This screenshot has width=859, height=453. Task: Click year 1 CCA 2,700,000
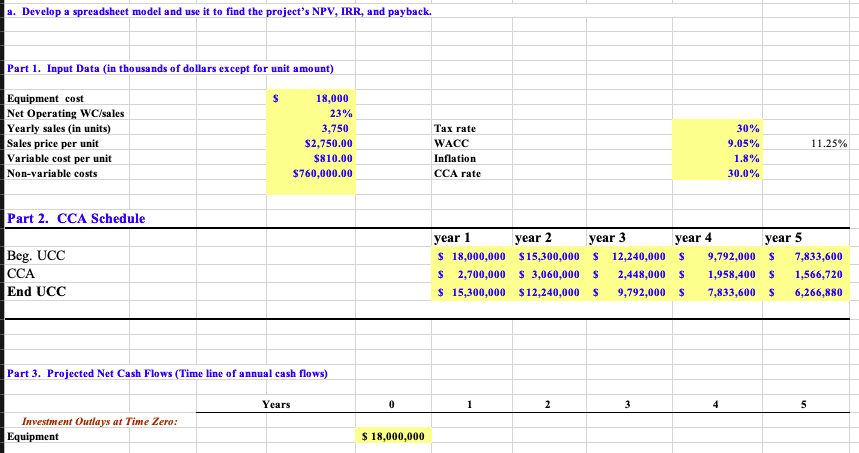tap(472, 274)
